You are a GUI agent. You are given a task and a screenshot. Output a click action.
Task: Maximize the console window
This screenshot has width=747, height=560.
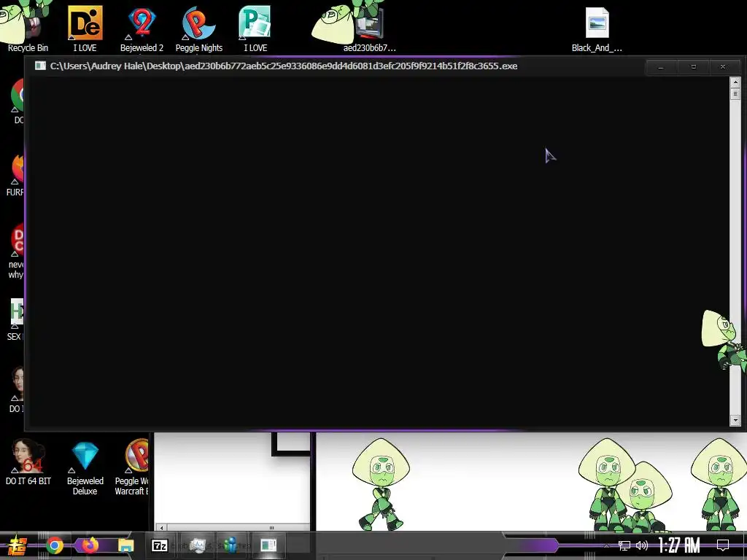point(694,67)
